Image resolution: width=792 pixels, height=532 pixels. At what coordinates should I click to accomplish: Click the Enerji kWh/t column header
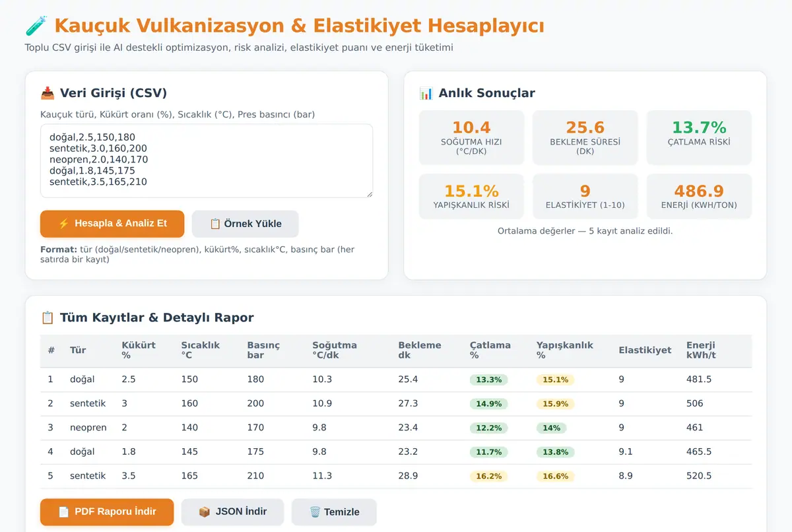(702, 350)
